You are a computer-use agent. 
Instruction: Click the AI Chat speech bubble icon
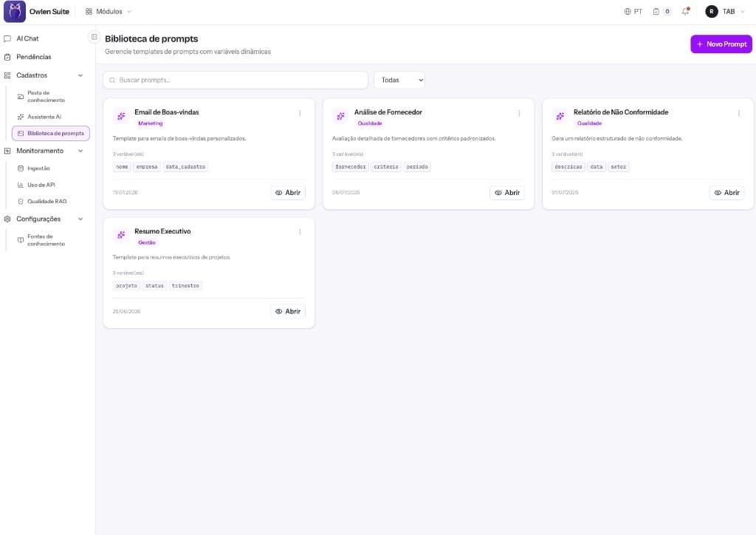coord(7,38)
